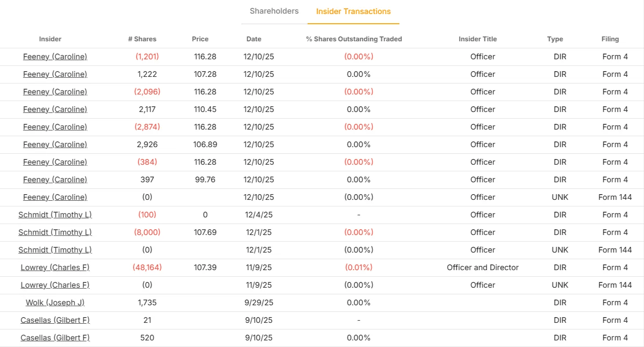Viewport: 644px width, 347px height.
Task: Sort by the Type column header
Action: pos(554,39)
